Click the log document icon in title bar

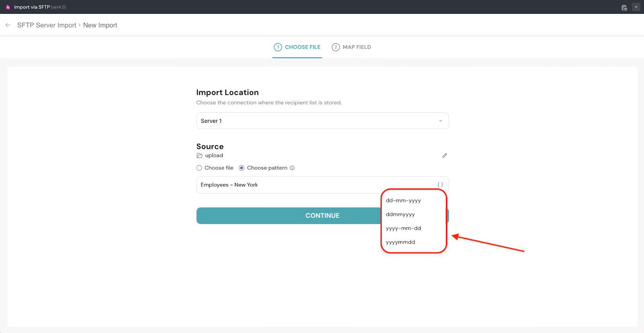point(624,7)
